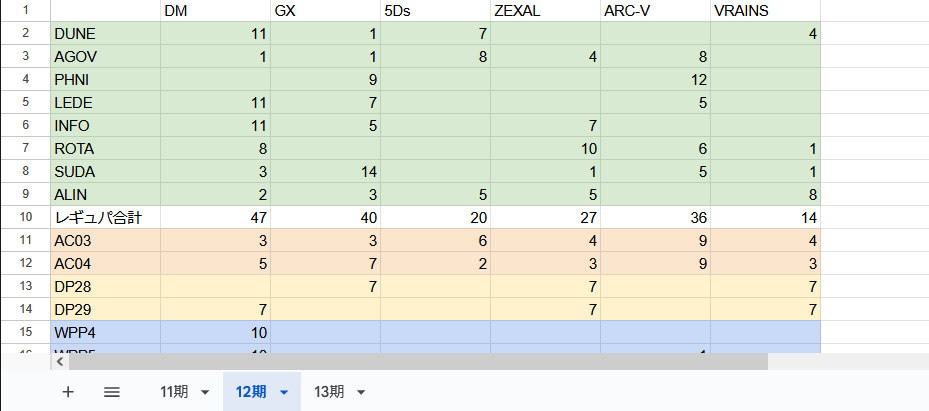929x411 pixels.
Task: Click the レギュパ合計 label cell
Action: (x=105, y=217)
